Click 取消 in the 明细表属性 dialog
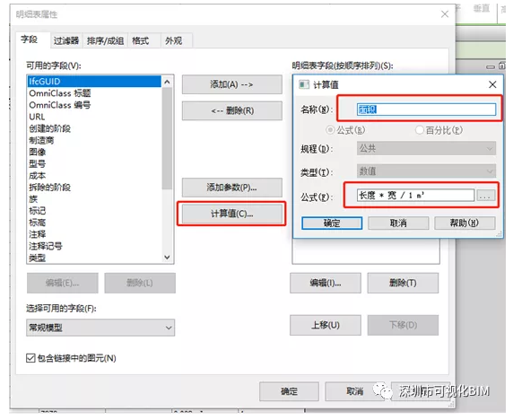Image resolution: width=513 pixels, height=420 pixels. click(x=354, y=391)
